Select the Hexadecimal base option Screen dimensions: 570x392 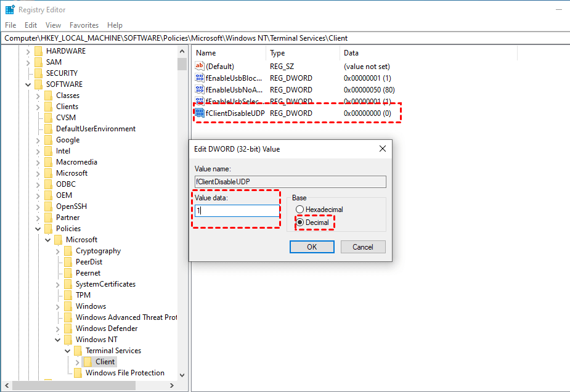pos(300,210)
